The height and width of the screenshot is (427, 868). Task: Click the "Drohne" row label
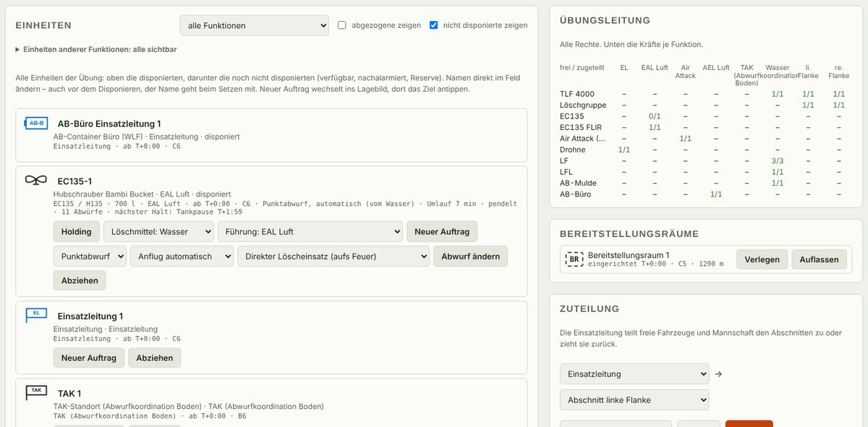(x=573, y=150)
